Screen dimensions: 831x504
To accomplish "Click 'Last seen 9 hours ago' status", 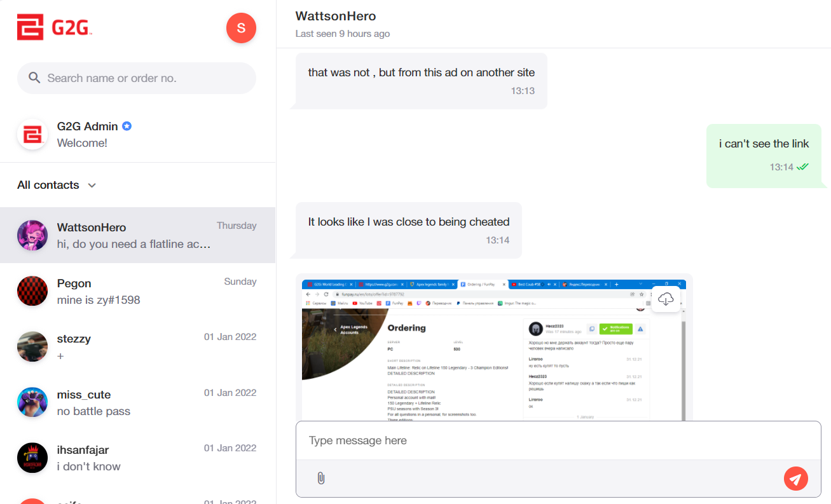I will pyautogui.click(x=343, y=34).
